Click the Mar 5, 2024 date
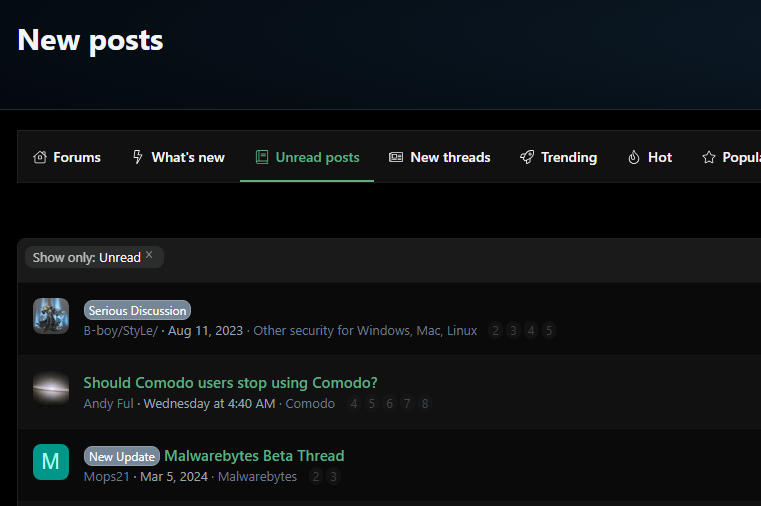Screen dimensions: 761x506 click(x=174, y=477)
